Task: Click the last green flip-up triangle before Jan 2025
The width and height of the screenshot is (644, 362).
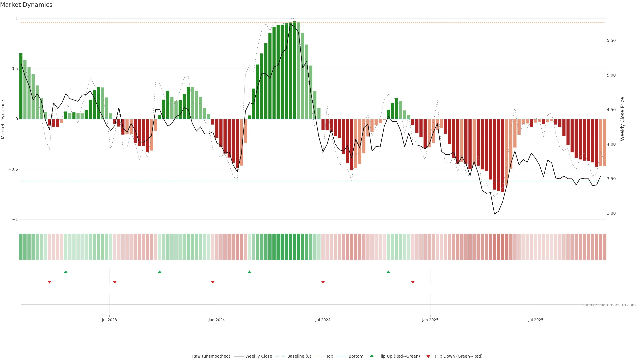Action: (x=388, y=272)
